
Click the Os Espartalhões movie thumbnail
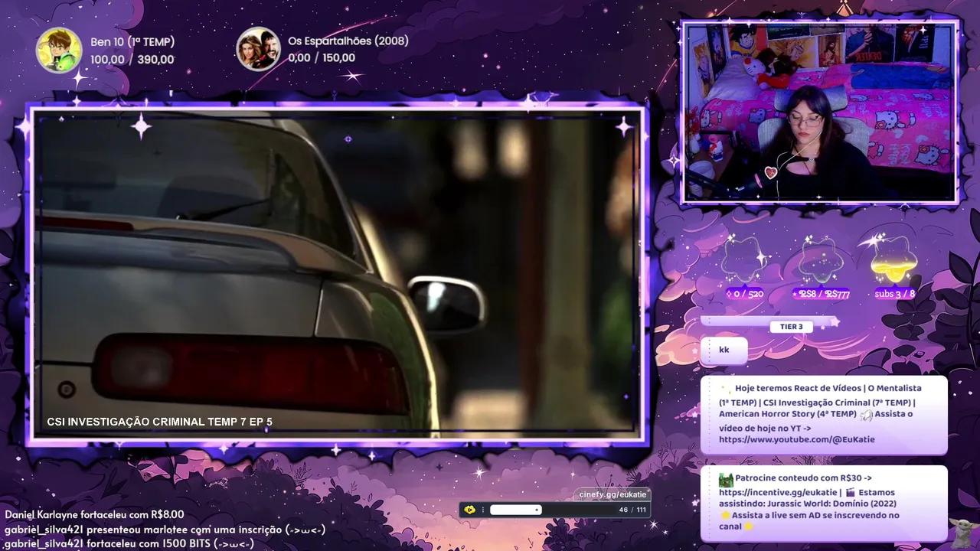258,50
